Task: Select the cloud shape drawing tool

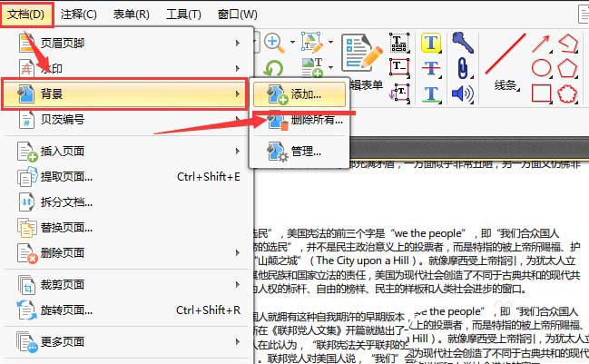Action: pyautogui.click(x=567, y=93)
